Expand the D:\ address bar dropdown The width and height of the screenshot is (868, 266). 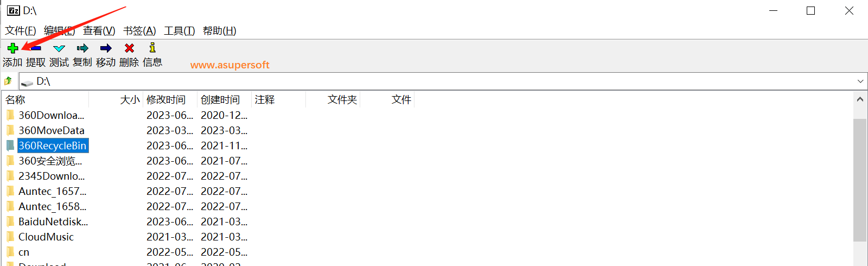860,81
